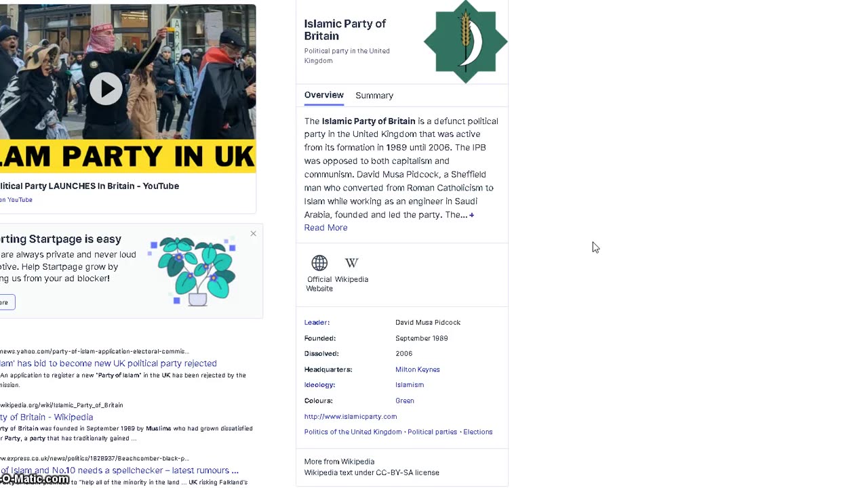Play the Islam Party in UK video
The height and width of the screenshot is (488, 868).
106,89
